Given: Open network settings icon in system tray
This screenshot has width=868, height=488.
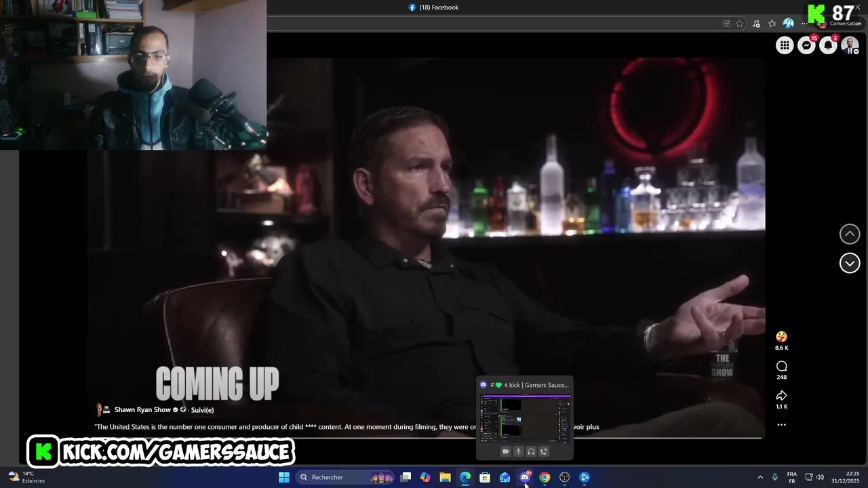Looking at the screenshot, I should (x=808, y=477).
